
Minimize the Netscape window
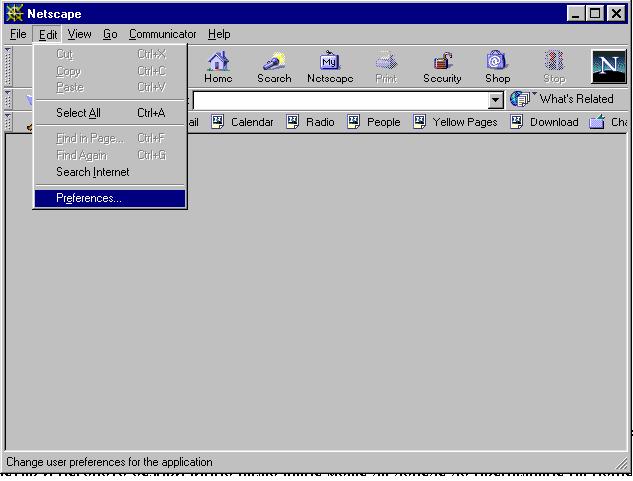(576, 14)
